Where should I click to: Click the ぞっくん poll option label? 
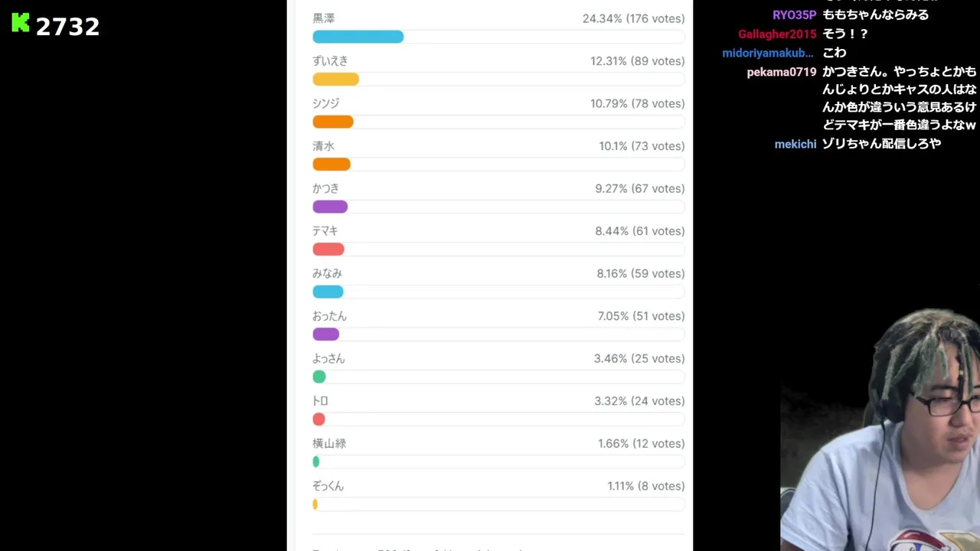click(x=328, y=486)
